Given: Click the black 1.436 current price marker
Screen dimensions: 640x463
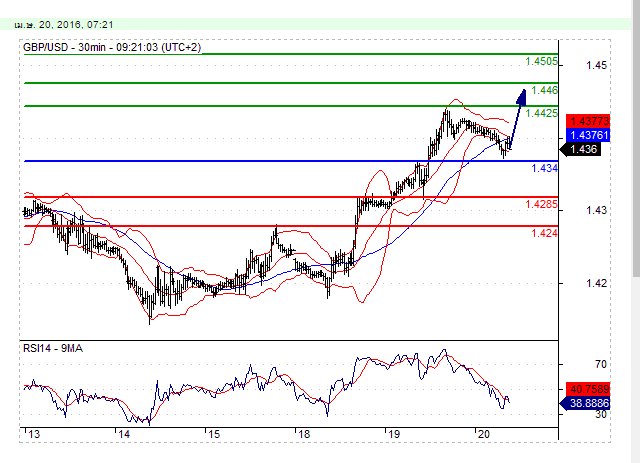Looking at the screenshot, I should point(580,149).
